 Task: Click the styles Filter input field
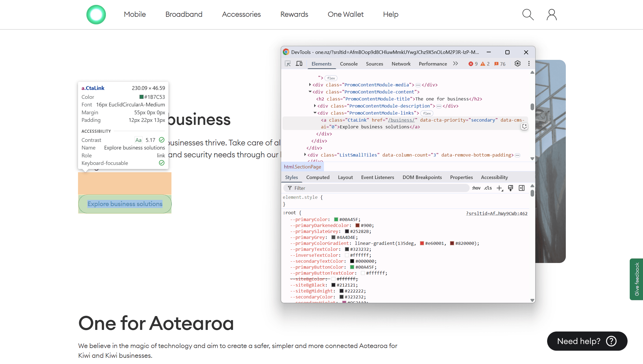(x=376, y=188)
